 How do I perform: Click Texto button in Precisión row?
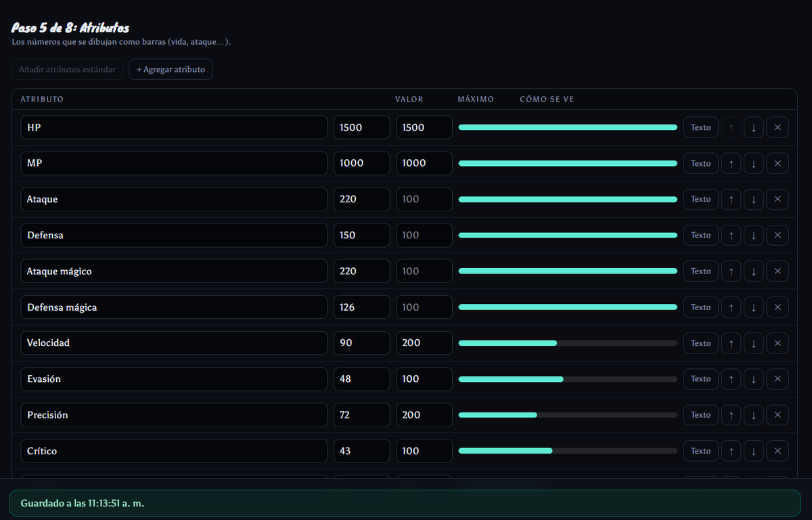(x=701, y=415)
